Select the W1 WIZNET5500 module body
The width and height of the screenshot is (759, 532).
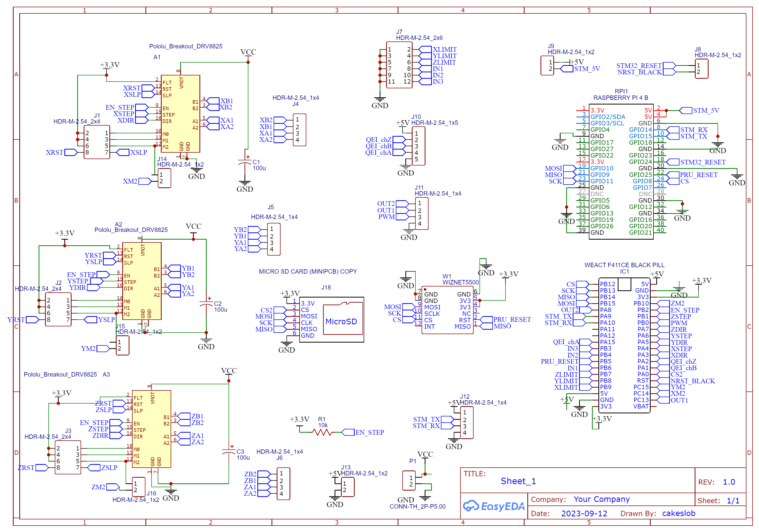(x=448, y=310)
